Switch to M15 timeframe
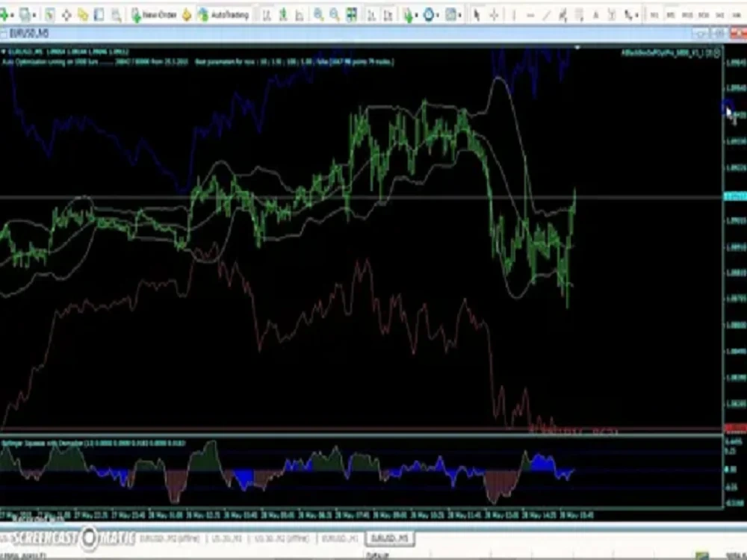Viewport: 747px width, 560px height. coord(687,15)
